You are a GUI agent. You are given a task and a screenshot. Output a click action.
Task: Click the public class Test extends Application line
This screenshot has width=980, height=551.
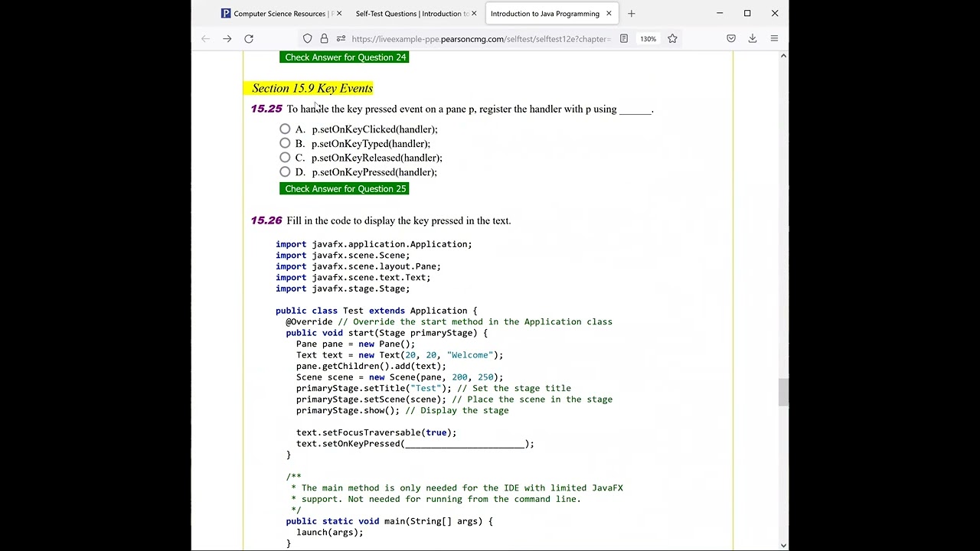pyautogui.click(x=376, y=311)
